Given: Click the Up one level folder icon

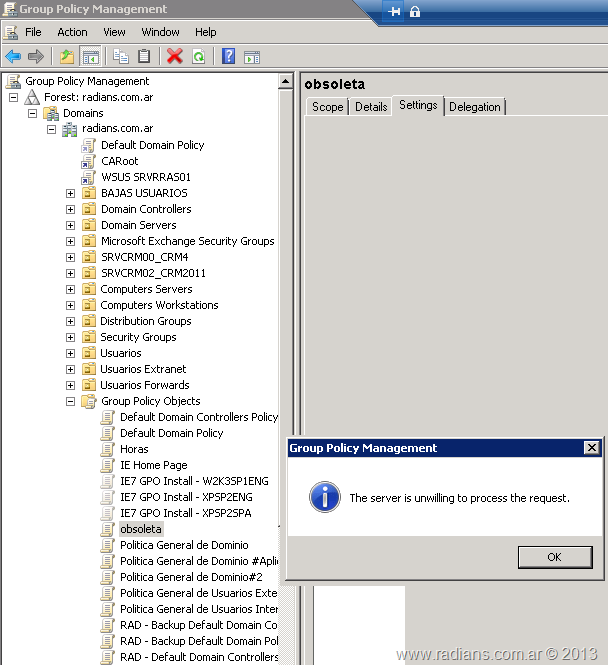Looking at the screenshot, I should tap(67, 56).
